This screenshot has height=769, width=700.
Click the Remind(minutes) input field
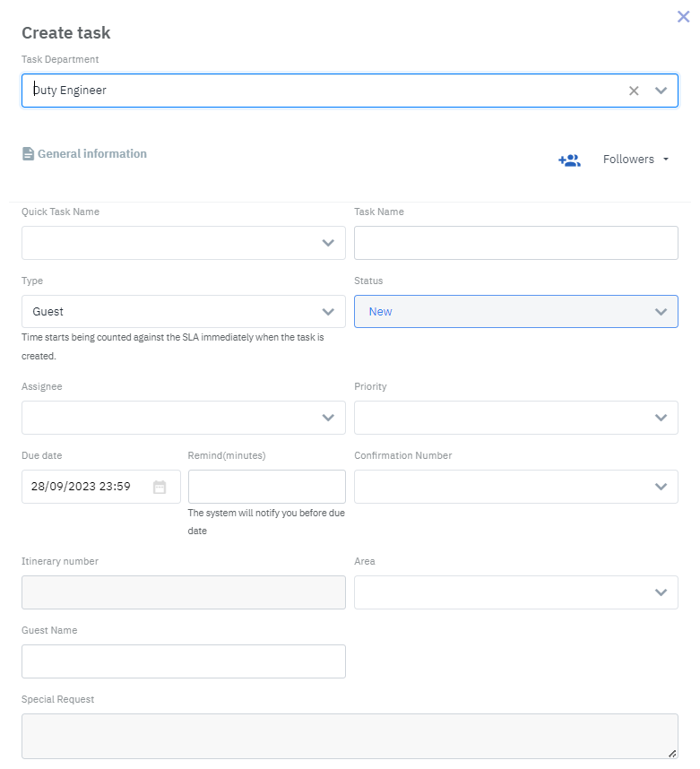266,487
